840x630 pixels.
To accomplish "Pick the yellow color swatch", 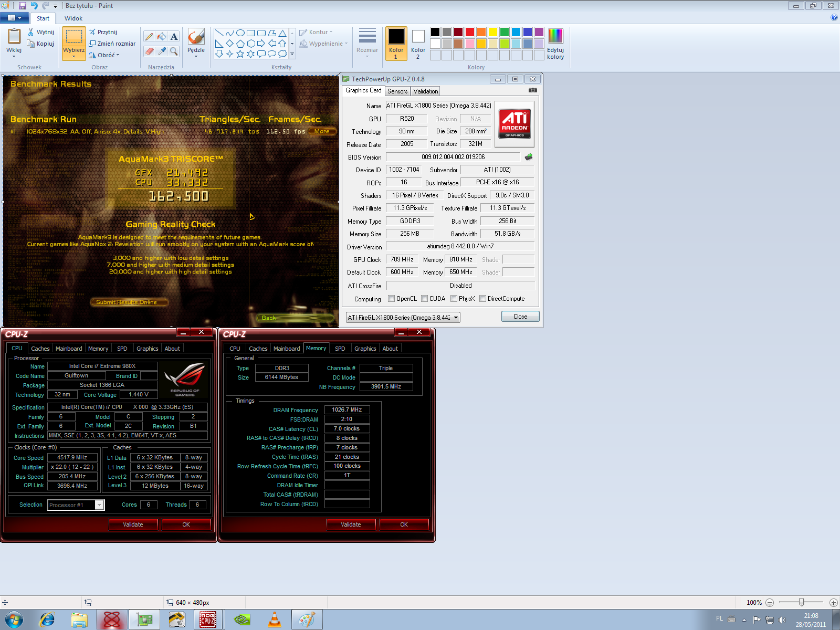I will [x=493, y=32].
